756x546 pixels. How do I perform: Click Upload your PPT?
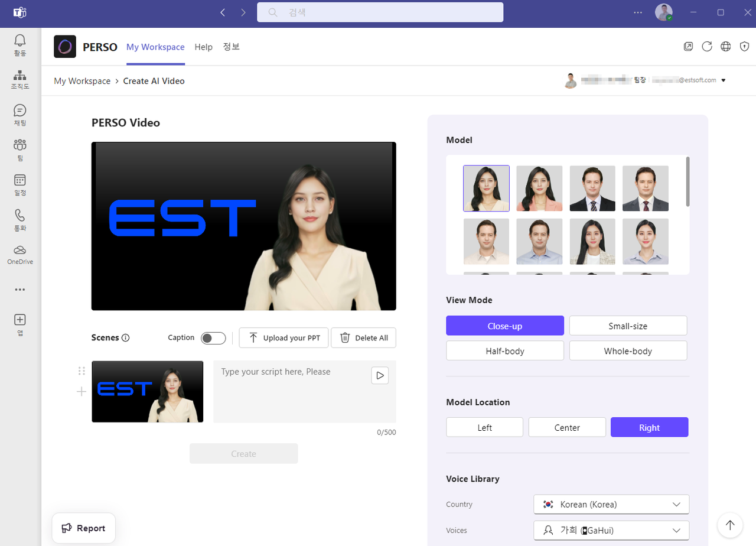tap(283, 337)
